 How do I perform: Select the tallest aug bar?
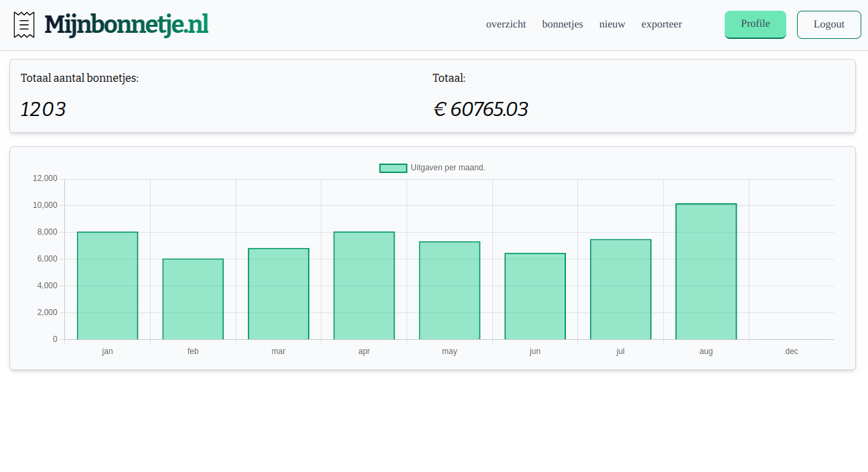tap(706, 272)
